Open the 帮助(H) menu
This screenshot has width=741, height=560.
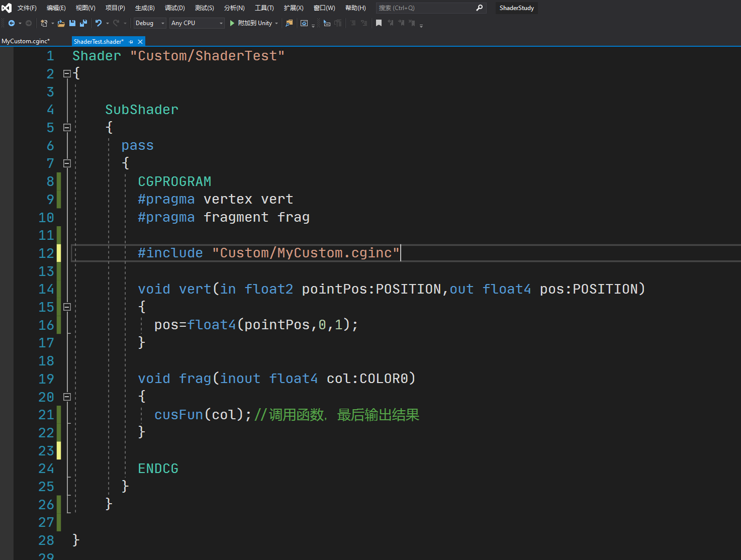[x=355, y=8]
